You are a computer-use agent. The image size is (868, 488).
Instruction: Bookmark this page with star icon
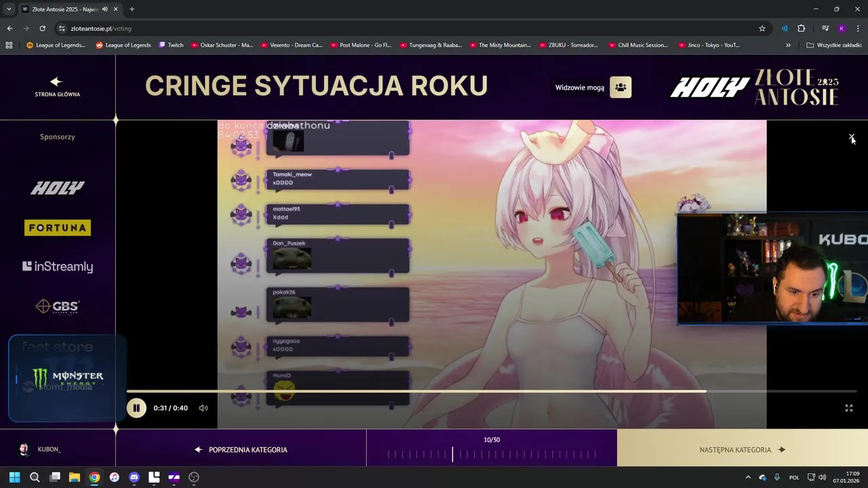(x=762, y=28)
